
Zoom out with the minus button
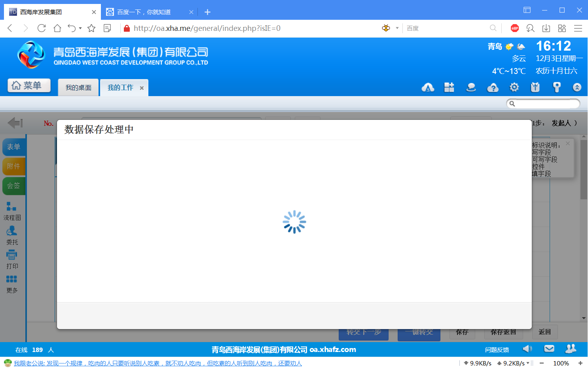click(x=542, y=363)
